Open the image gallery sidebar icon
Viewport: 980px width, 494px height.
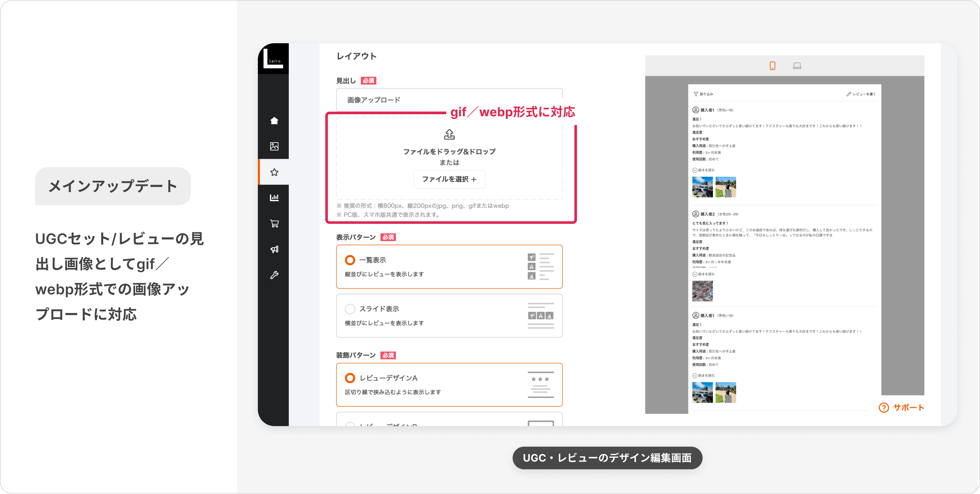click(x=274, y=146)
